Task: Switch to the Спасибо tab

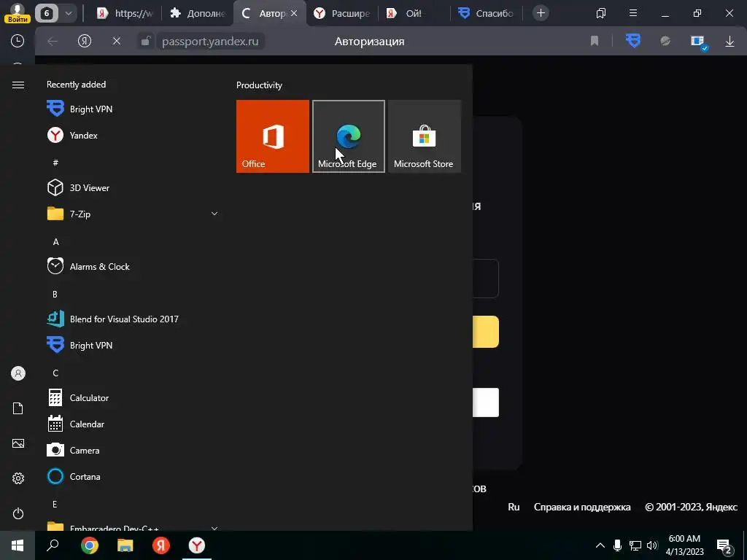Action: pos(486,13)
